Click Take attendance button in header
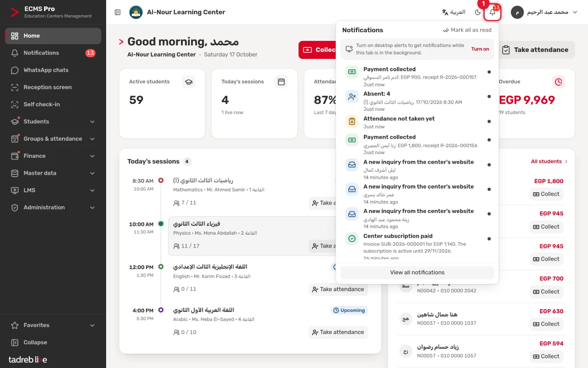Viewport: 588px width, 368px height. tap(536, 50)
